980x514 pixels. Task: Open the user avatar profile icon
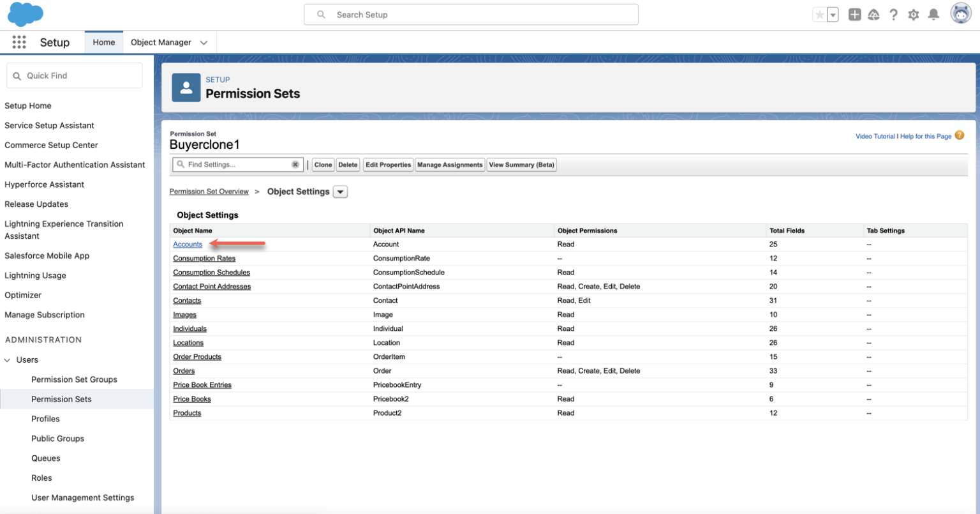960,12
